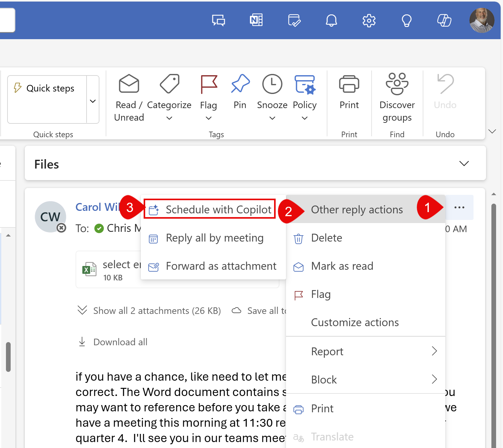Click Show all 2 attachments
This screenshot has height=448, width=503.
point(157,310)
